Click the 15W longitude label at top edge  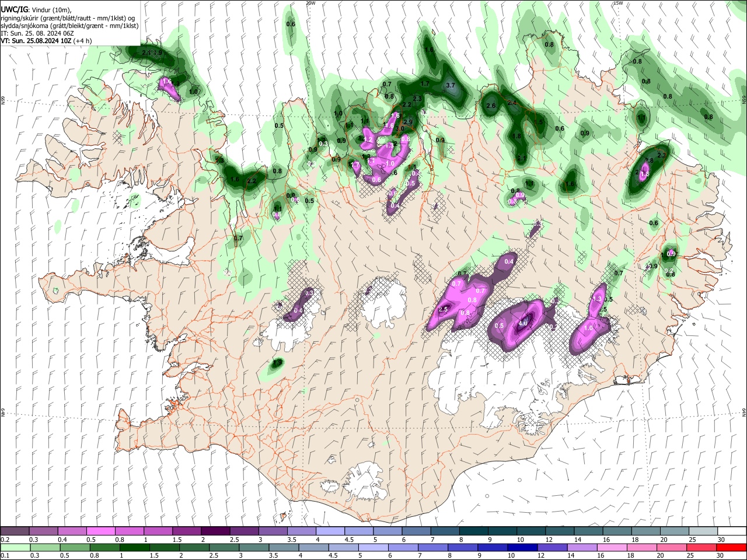pos(618,3)
